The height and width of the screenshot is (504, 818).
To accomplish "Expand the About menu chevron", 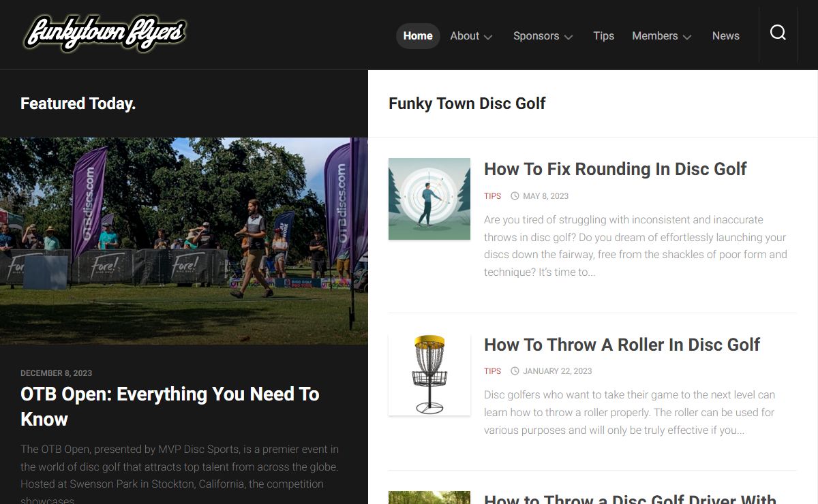I will point(488,37).
